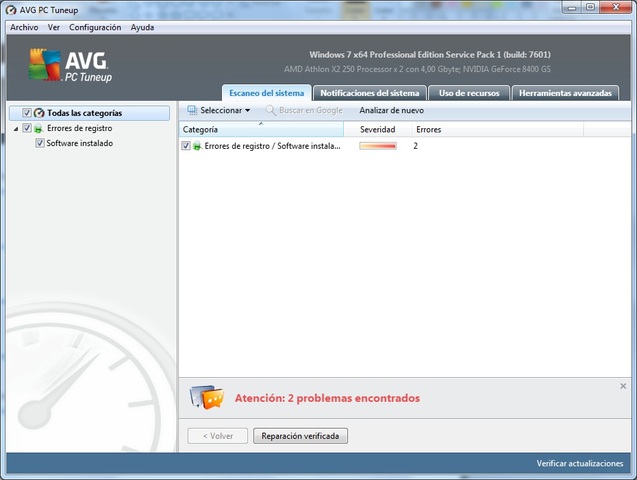Viewport: 637px width, 480px height.
Task: Click the Reparación verificada button
Action: (300, 436)
